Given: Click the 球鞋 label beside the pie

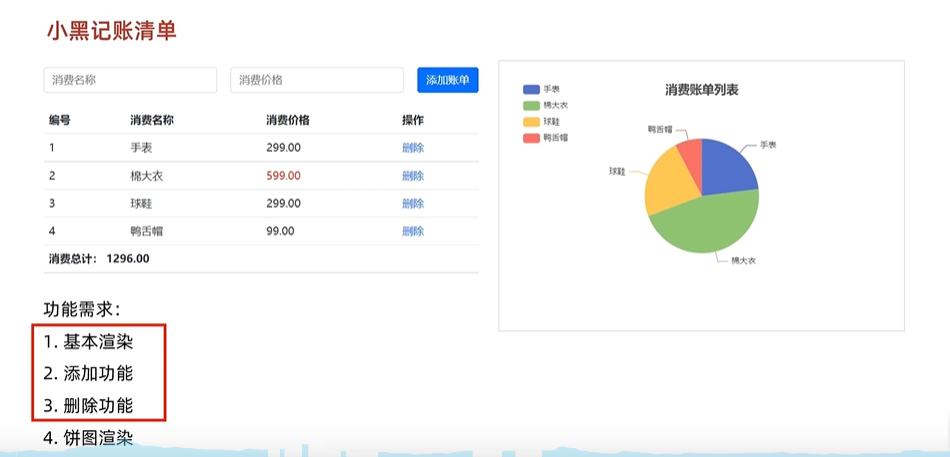Looking at the screenshot, I should click(617, 172).
